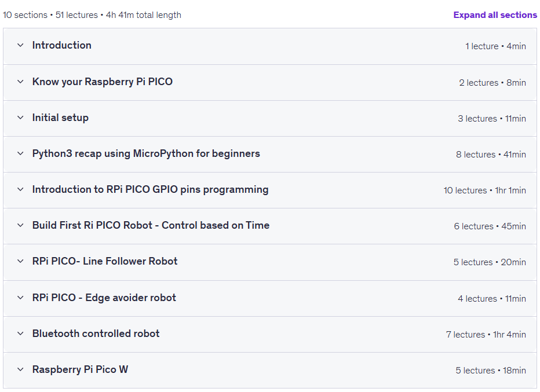Click '4 lectures • 11min' on Edge avoider
Image resolution: width=540 pixels, height=392 pixels.
(492, 298)
